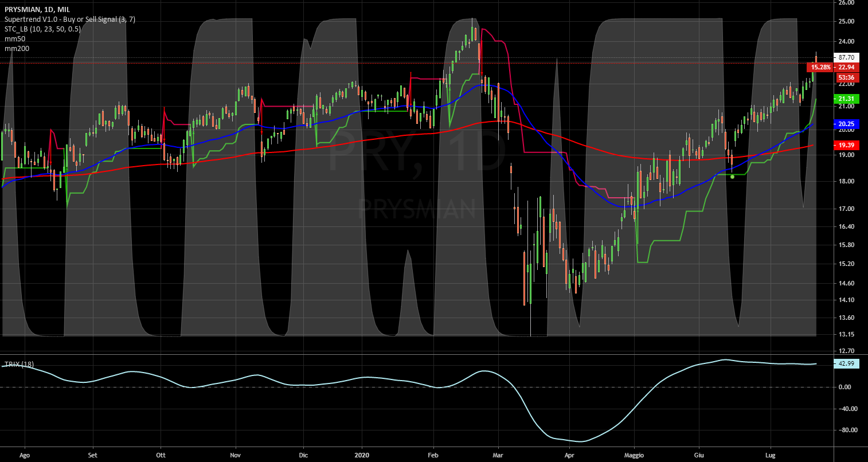Click the 15.80 price scale label
This screenshot has height=462, width=868.
846,245
